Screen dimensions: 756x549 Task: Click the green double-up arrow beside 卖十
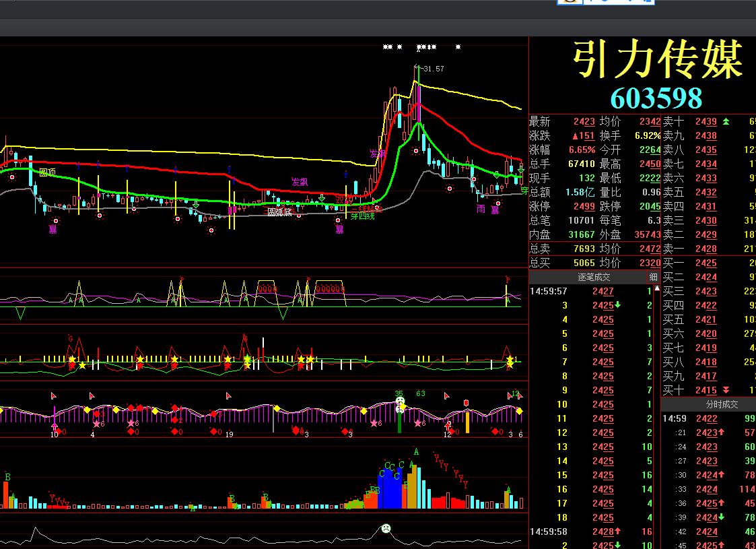click(x=726, y=122)
